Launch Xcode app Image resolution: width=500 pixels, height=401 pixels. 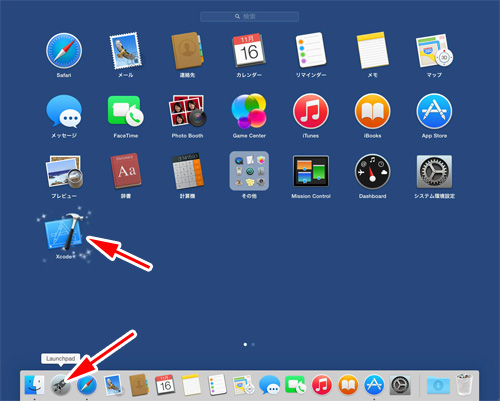click(x=64, y=232)
